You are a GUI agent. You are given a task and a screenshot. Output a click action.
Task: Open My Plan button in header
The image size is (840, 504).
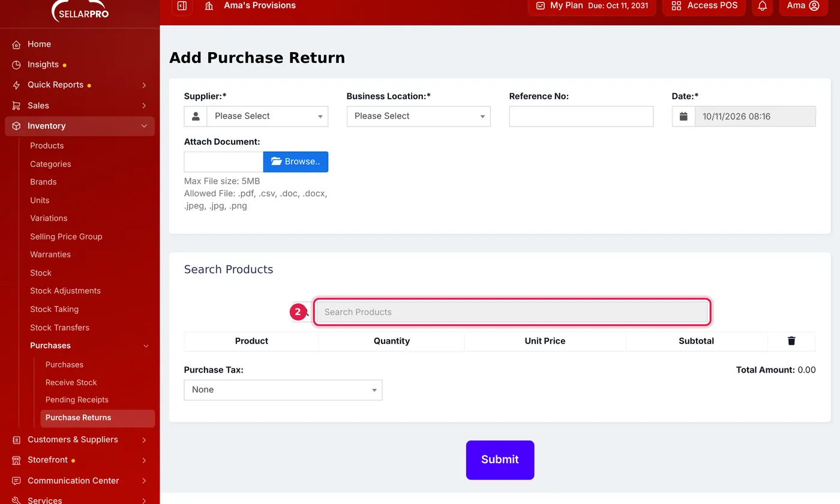tap(592, 6)
